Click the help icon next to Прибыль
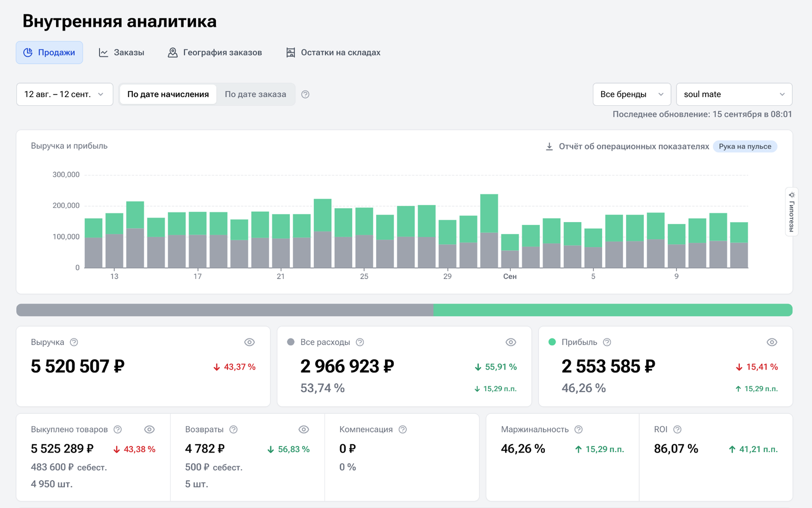 (607, 342)
